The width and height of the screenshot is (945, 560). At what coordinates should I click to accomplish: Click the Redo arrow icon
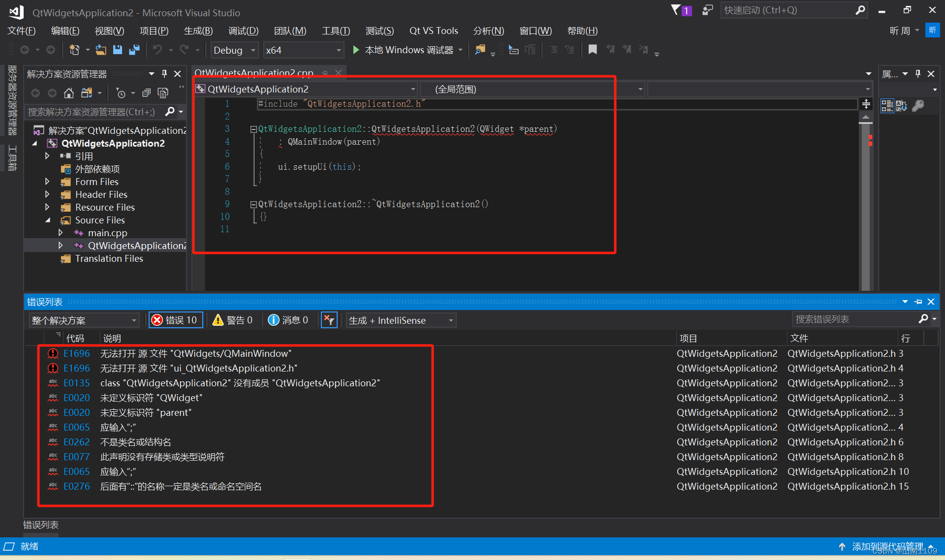point(184,50)
